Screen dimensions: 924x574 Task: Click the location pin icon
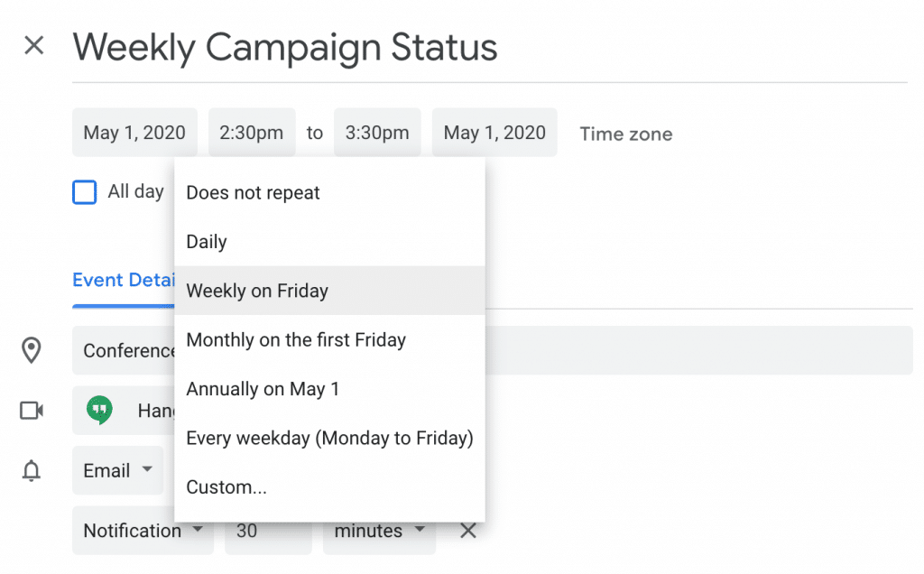click(32, 350)
